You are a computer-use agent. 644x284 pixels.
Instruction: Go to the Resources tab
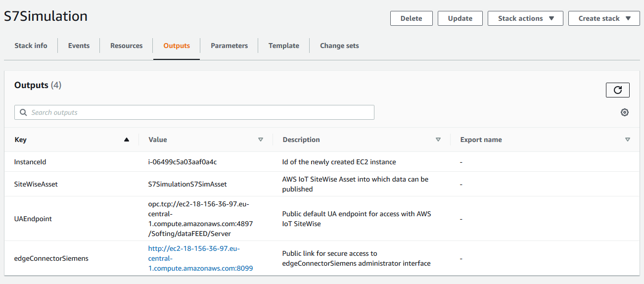(126, 46)
